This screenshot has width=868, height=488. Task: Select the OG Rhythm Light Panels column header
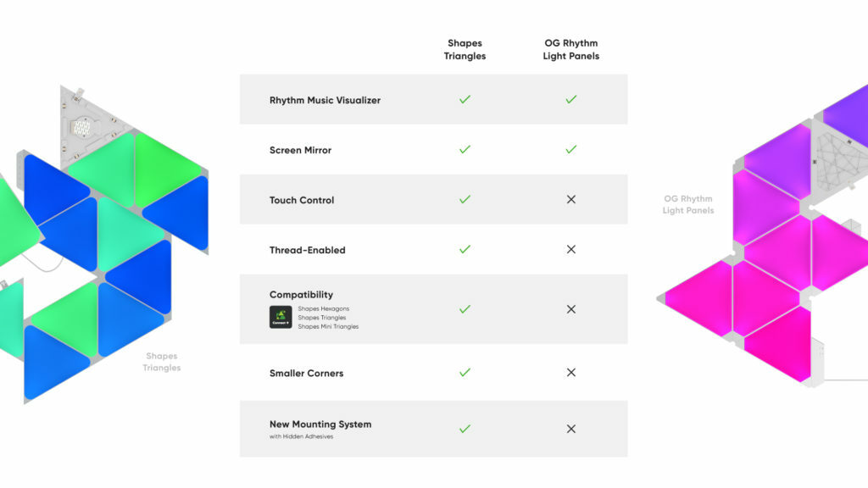pos(570,49)
